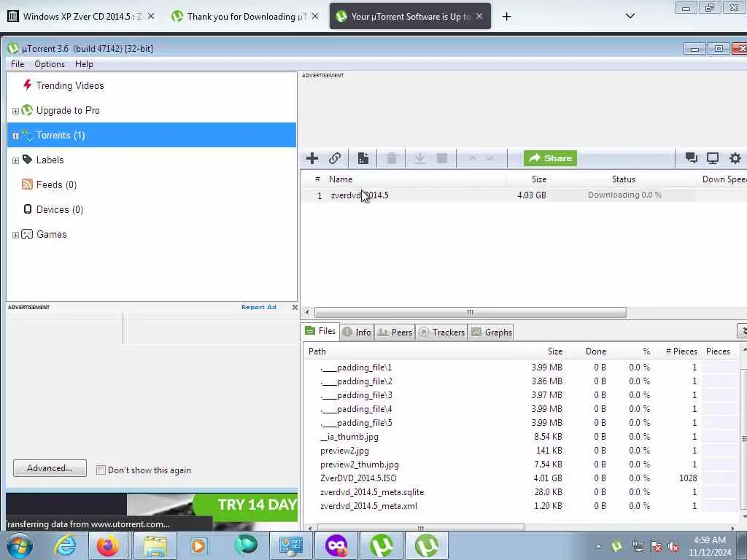Open a new browser tab
The image size is (747, 560).
point(506,17)
